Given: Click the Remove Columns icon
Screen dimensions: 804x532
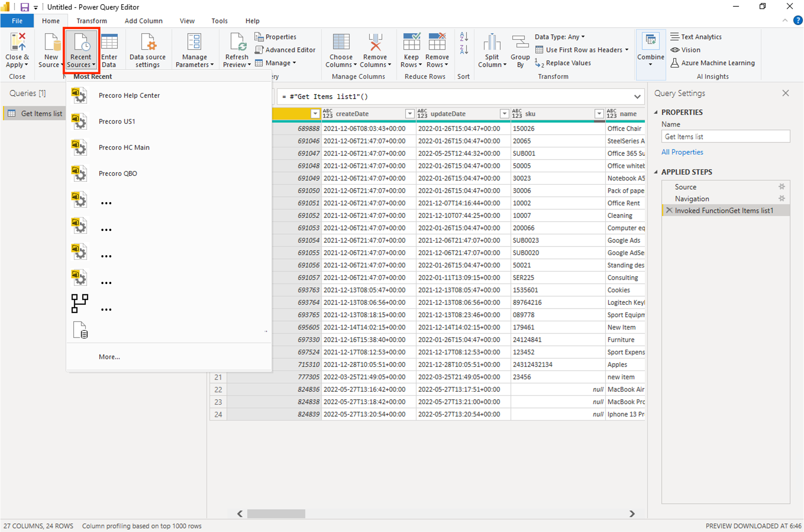Looking at the screenshot, I should [375, 42].
